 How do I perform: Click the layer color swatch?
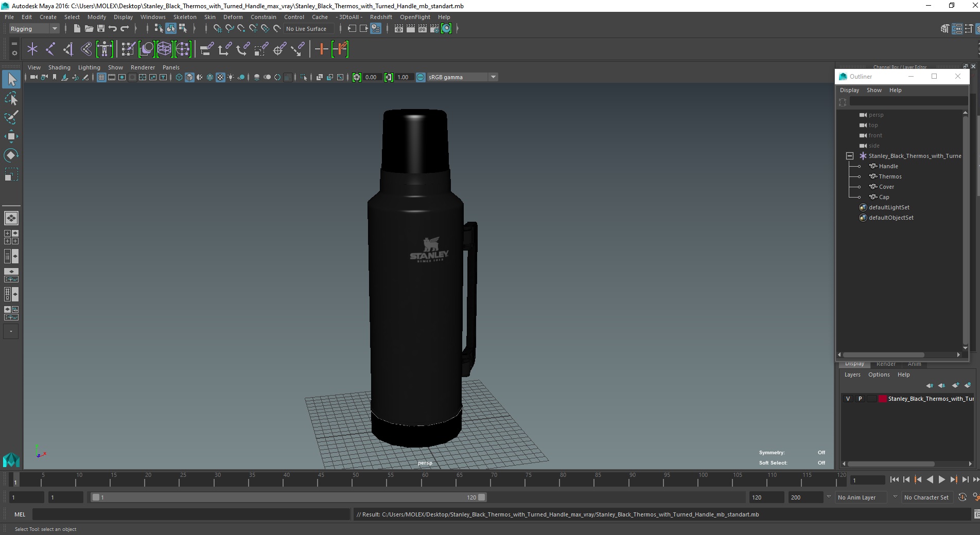(883, 399)
